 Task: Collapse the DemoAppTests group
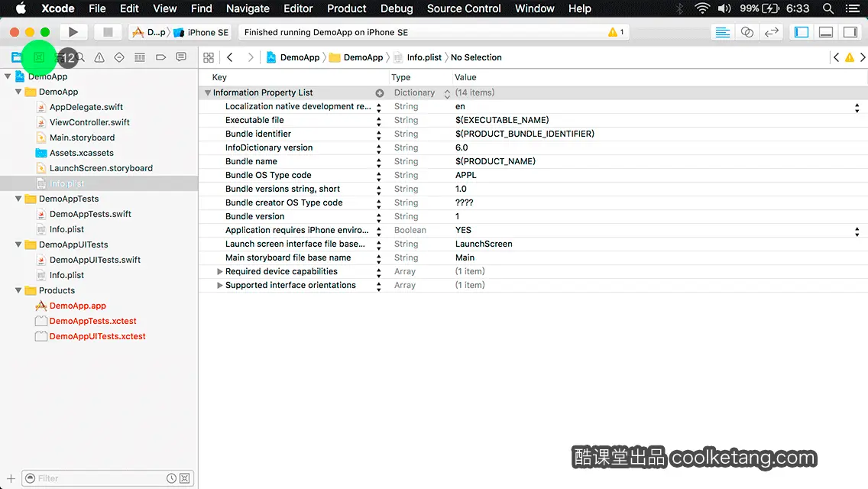pyautogui.click(x=18, y=198)
